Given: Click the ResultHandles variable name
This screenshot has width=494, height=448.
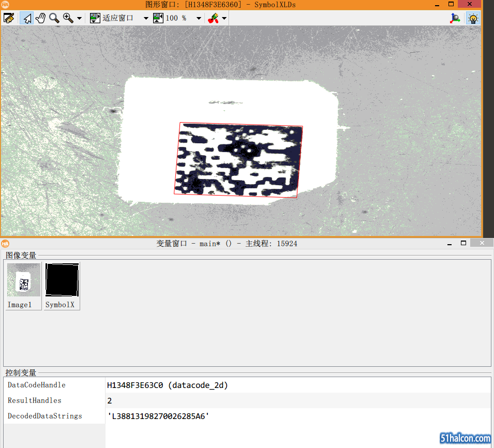Looking at the screenshot, I should coord(34,400).
